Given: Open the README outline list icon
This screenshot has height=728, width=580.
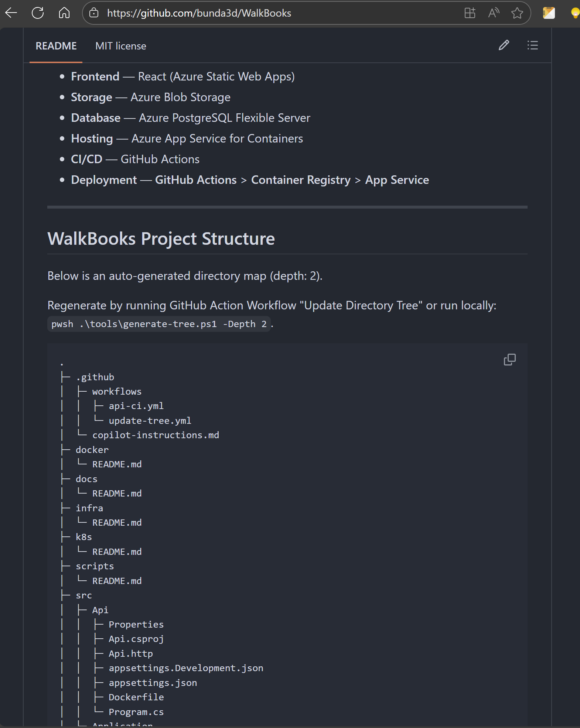Looking at the screenshot, I should (x=532, y=45).
